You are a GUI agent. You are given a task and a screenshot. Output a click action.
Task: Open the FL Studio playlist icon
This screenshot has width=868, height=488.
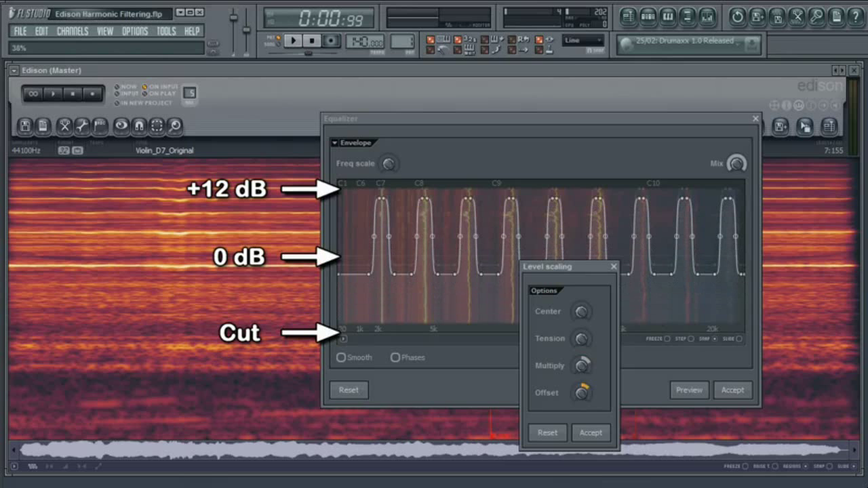[629, 16]
